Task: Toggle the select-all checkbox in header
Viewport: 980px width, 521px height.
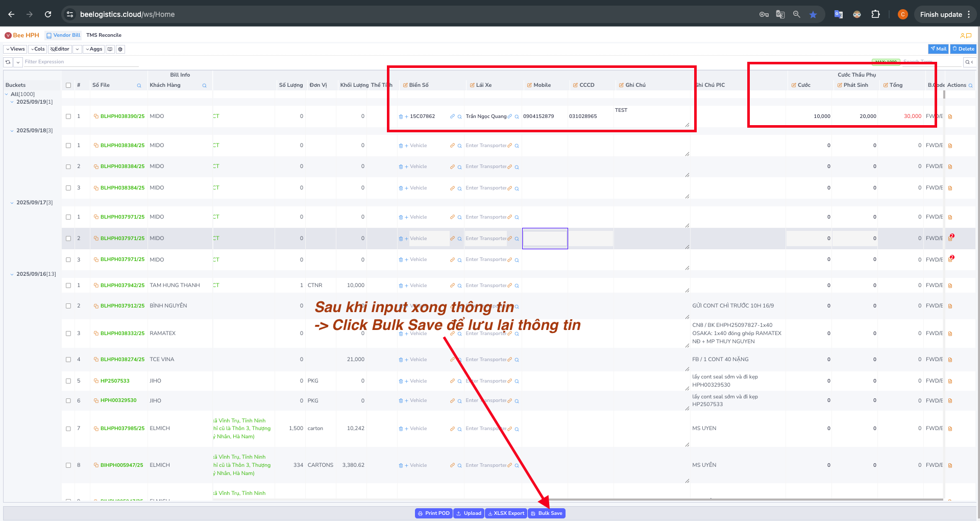Action: point(68,85)
